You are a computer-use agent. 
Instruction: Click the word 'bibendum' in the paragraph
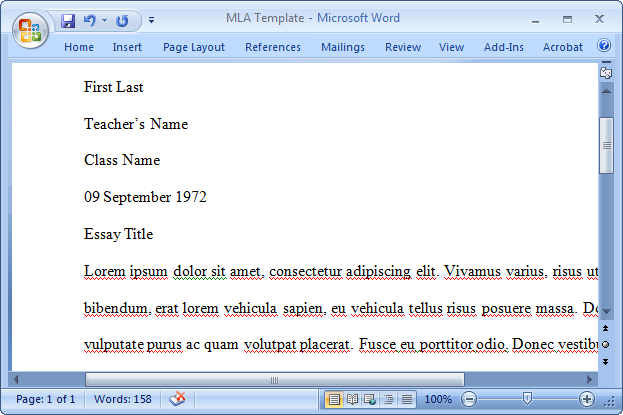117,308
